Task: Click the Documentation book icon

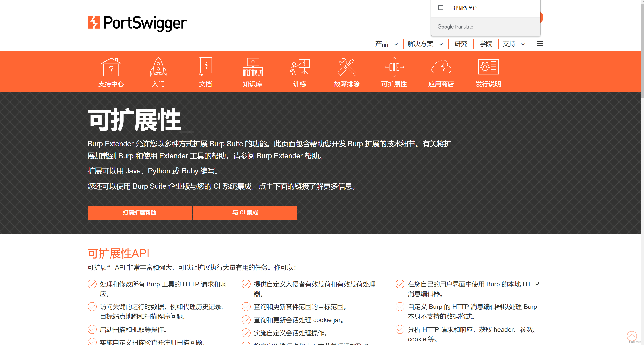Action: (x=206, y=67)
